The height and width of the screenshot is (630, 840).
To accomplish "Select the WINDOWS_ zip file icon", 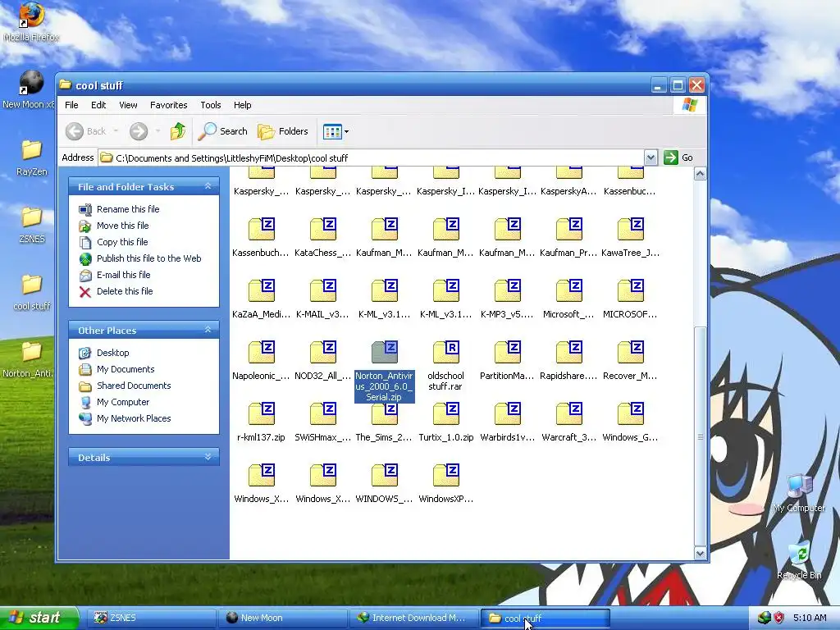I will tap(385, 475).
